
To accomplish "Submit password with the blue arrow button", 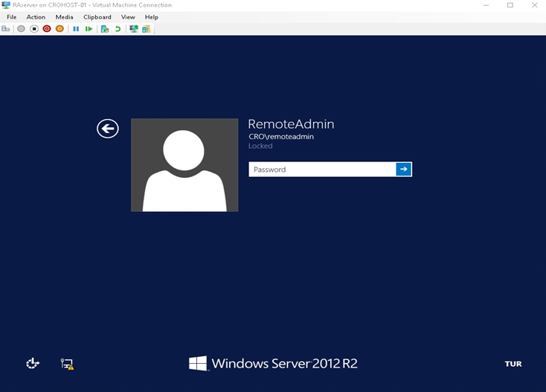I will tap(404, 169).
